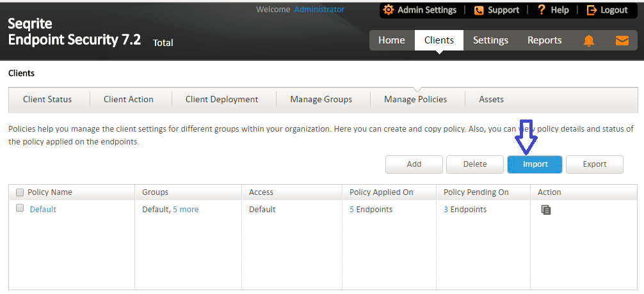Click the Administrator user link
This screenshot has height=294, width=644.
[x=319, y=9]
